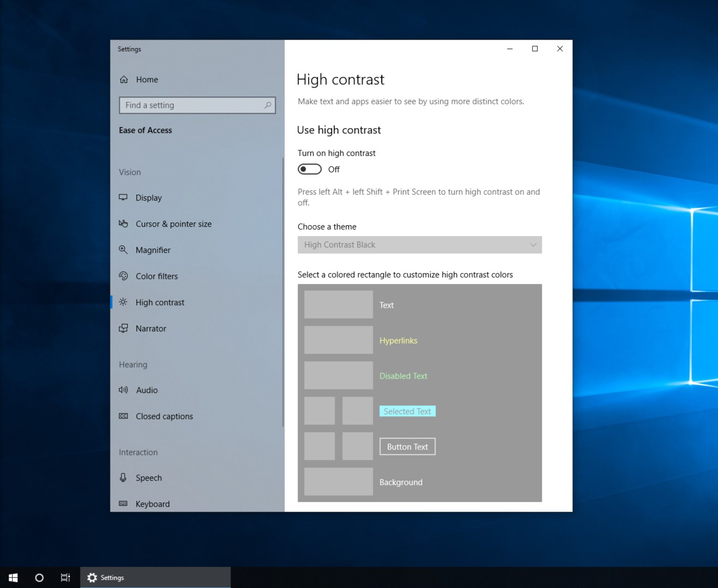The height and width of the screenshot is (588, 718).
Task: Open the Keyboard settings page
Action: [x=152, y=504]
